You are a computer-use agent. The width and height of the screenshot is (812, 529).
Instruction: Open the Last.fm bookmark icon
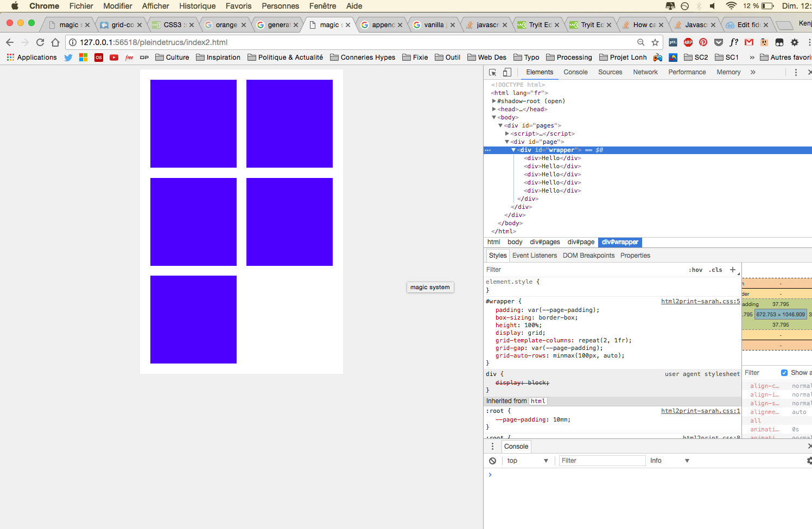(x=99, y=58)
